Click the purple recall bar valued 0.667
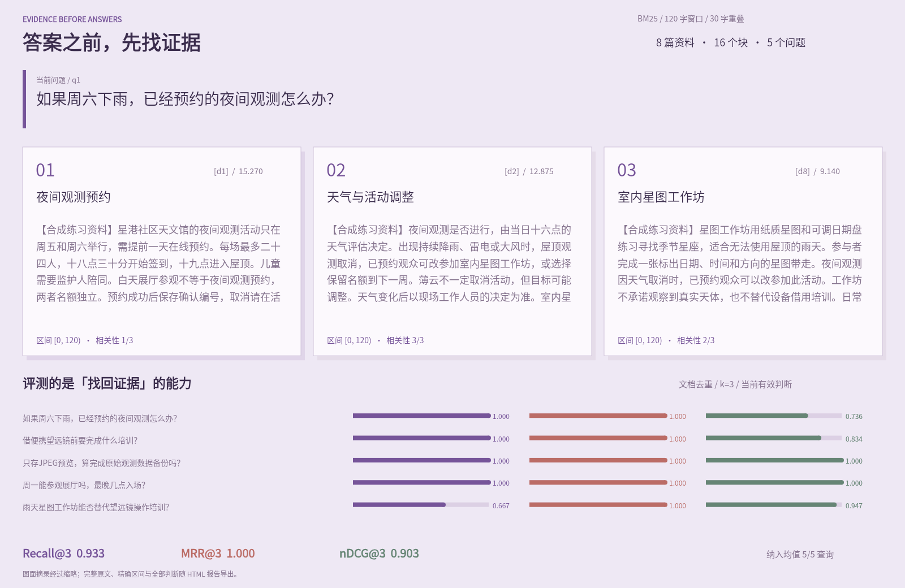Image resolution: width=905 pixels, height=588 pixels. [x=399, y=505]
